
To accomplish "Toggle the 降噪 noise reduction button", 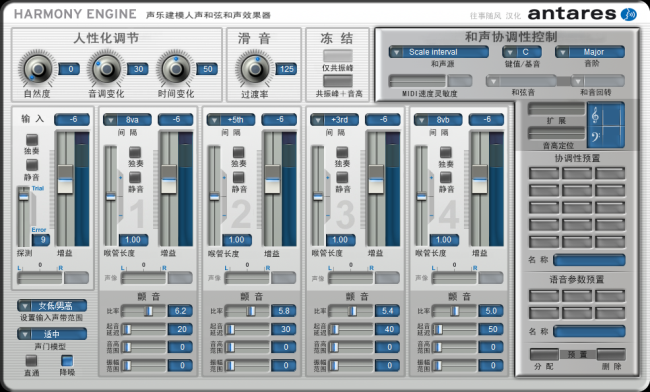I will point(67,361).
